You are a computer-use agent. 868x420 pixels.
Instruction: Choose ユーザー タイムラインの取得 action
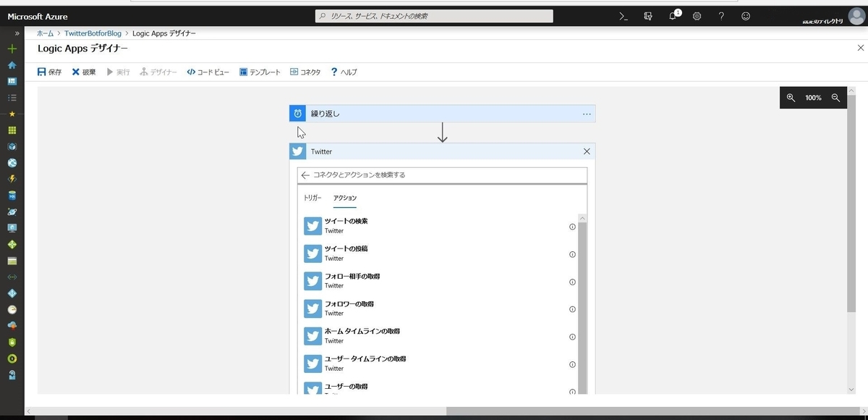click(438, 364)
